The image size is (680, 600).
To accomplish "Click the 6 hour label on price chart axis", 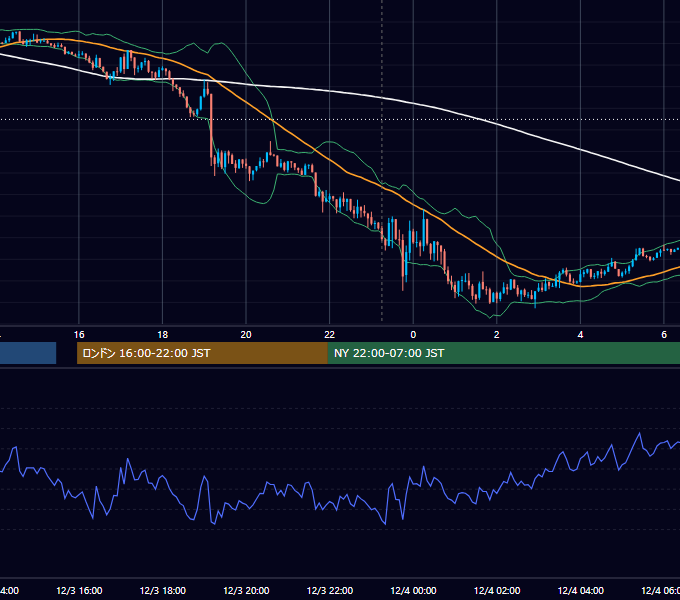I will coord(664,335).
